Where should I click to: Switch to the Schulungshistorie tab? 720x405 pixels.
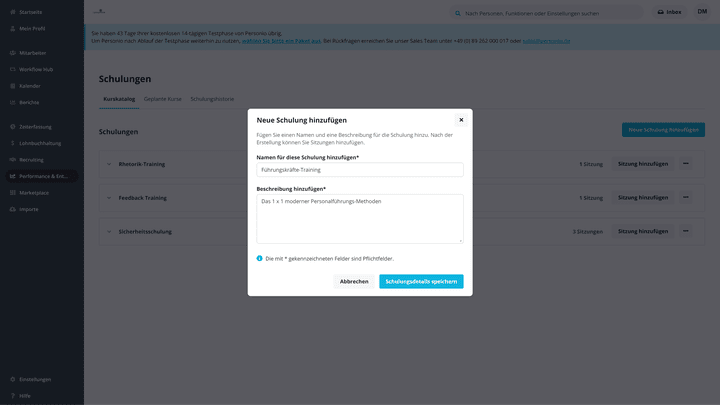click(x=212, y=99)
